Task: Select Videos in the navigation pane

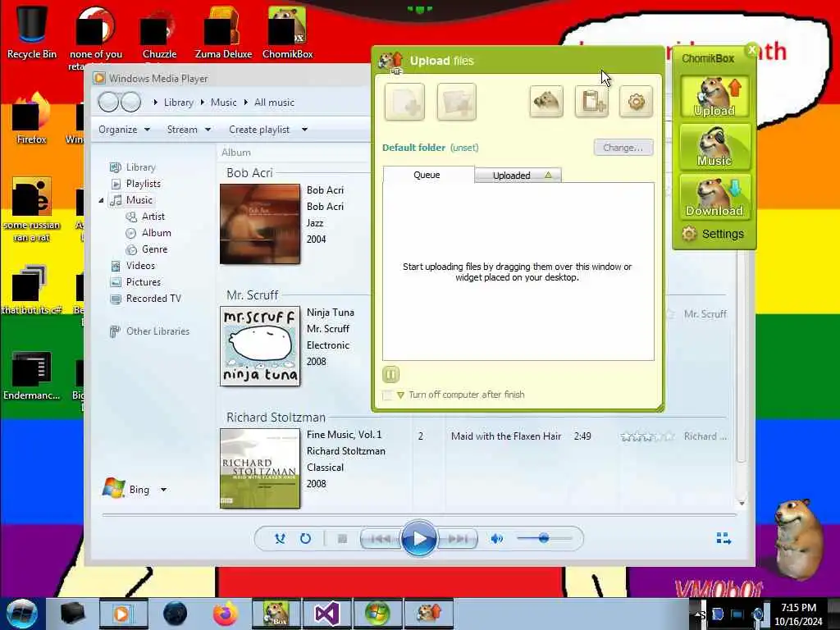Action: (132, 266)
